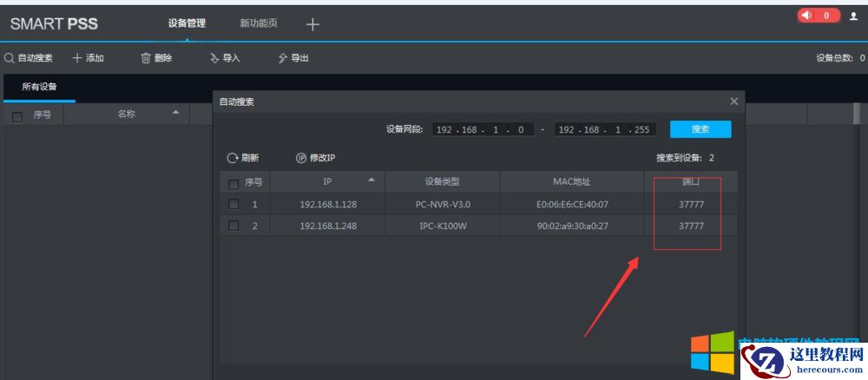Click the 设备总数 counter label
The width and height of the screenshot is (868, 380).
click(x=840, y=58)
